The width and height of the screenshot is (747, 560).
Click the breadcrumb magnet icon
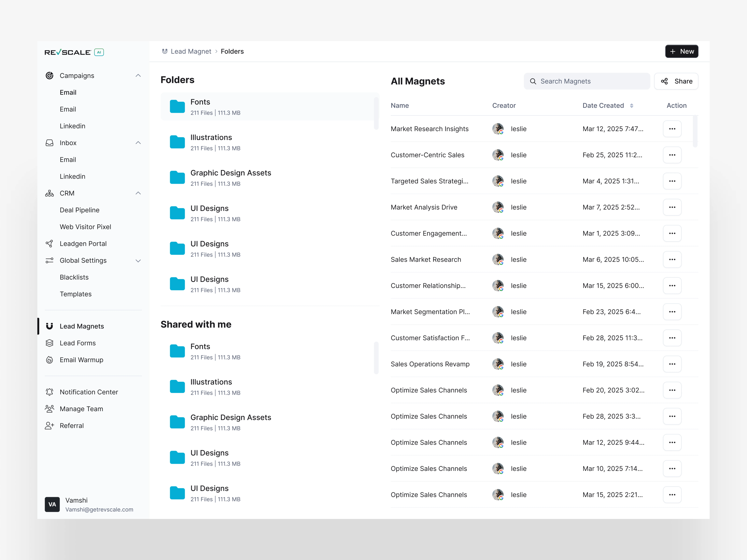(x=165, y=51)
